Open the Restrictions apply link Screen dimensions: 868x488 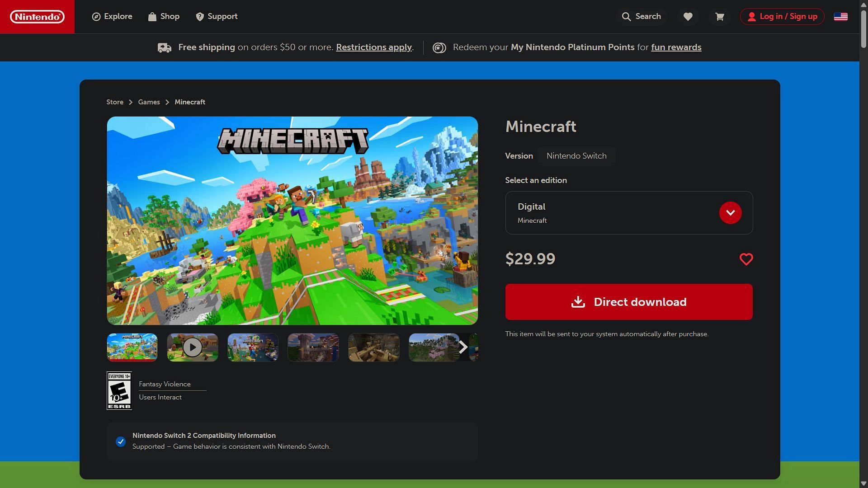[x=374, y=47]
